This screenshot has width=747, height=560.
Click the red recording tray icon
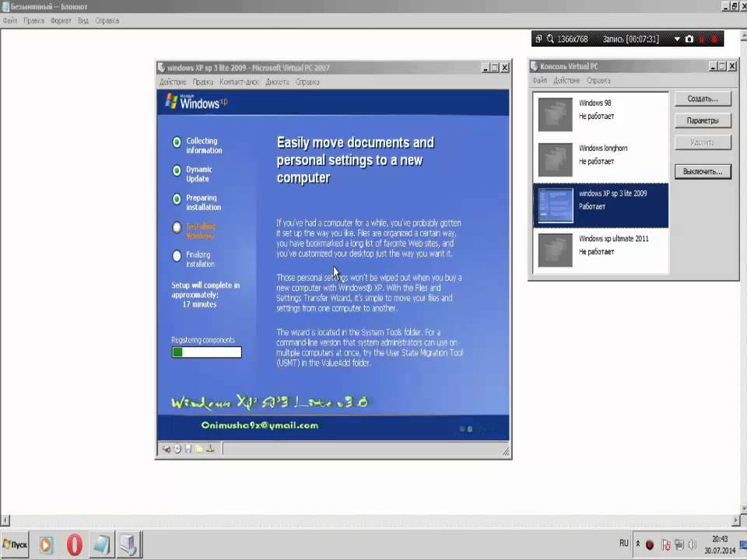click(650, 544)
